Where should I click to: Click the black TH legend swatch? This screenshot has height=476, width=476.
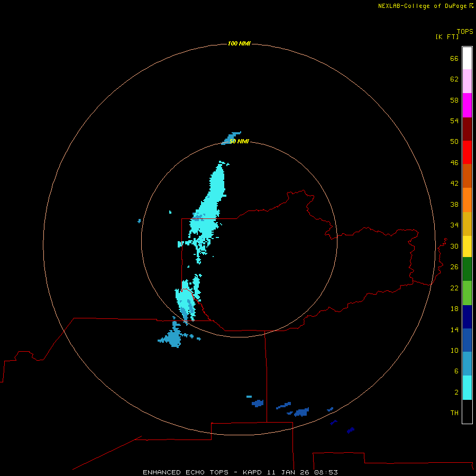(x=467, y=411)
